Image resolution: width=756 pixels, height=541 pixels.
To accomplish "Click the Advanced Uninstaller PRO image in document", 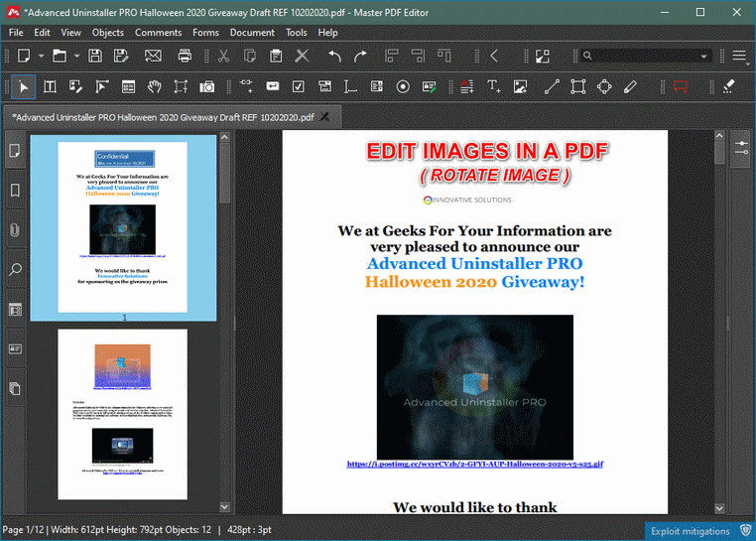I will [x=475, y=387].
